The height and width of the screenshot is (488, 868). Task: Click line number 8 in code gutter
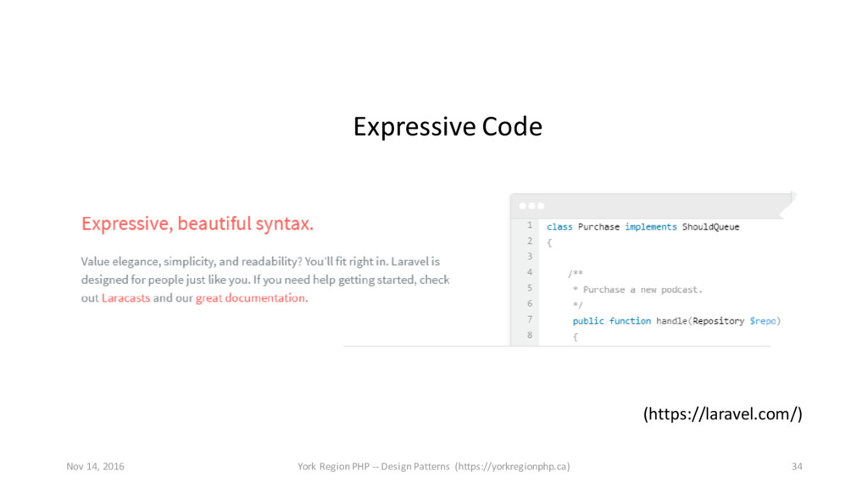[530, 335]
